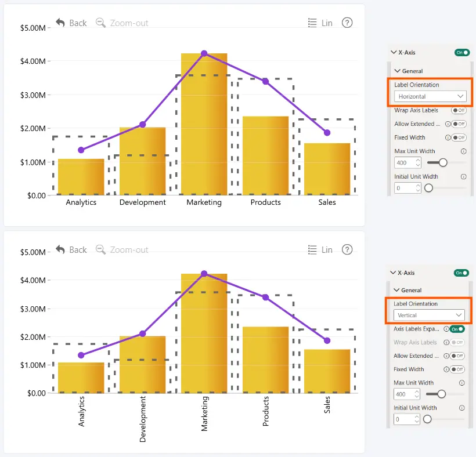Collapse General section in bottom panel

coord(396,290)
